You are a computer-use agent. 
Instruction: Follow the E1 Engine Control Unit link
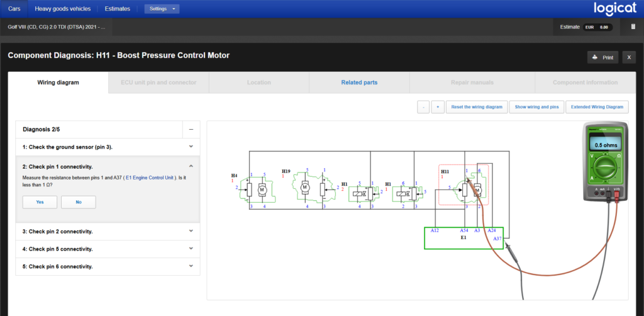[x=150, y=178]
